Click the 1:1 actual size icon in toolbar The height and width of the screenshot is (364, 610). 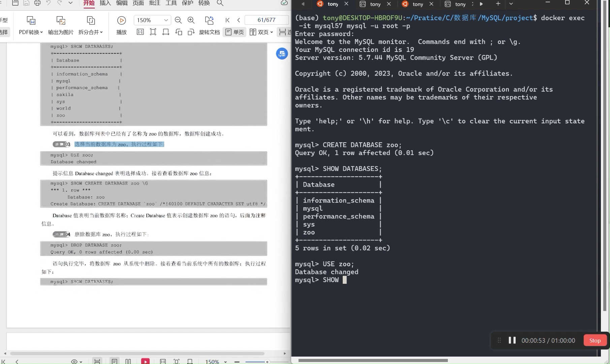point(140,32)
